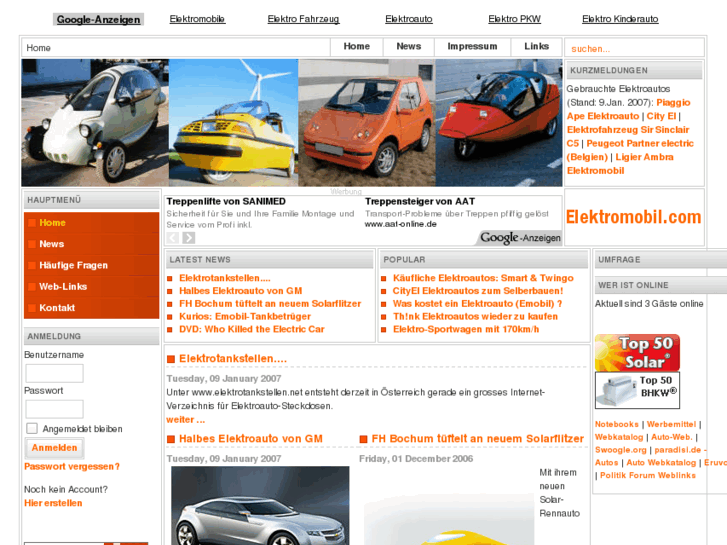Open CityEl Elektroautos zum Selberbauen!
The width and height of the screenshot is (727, 545).
coord(478,291)
